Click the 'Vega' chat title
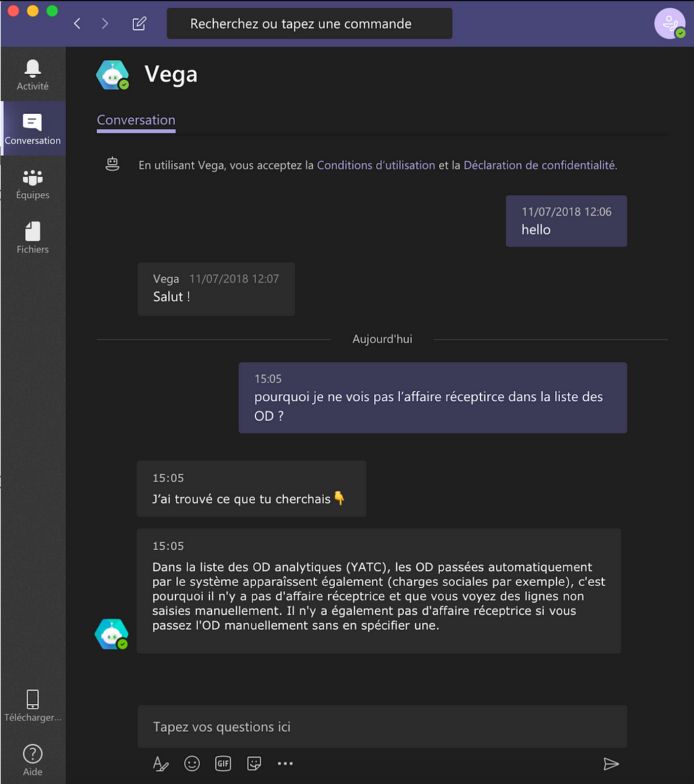The width and height of the screenshot is (694, 784). tap(171, 75)
